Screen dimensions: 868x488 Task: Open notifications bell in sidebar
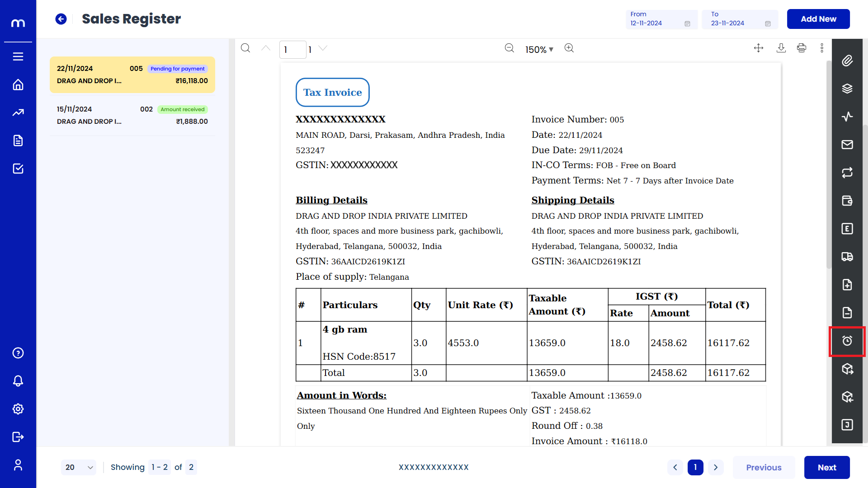pos(18,381)
